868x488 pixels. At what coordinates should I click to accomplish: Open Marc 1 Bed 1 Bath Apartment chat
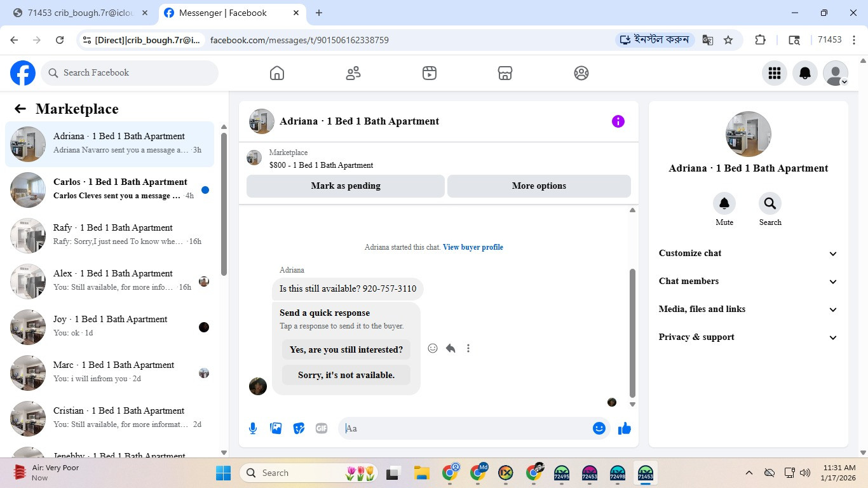pyautogui.click(x=110, y=373)
